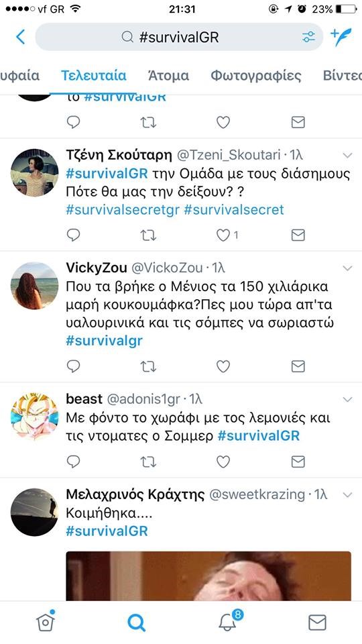Open search filter settings icon
Viewport: 362px width, 644px height.
[308, 37]
